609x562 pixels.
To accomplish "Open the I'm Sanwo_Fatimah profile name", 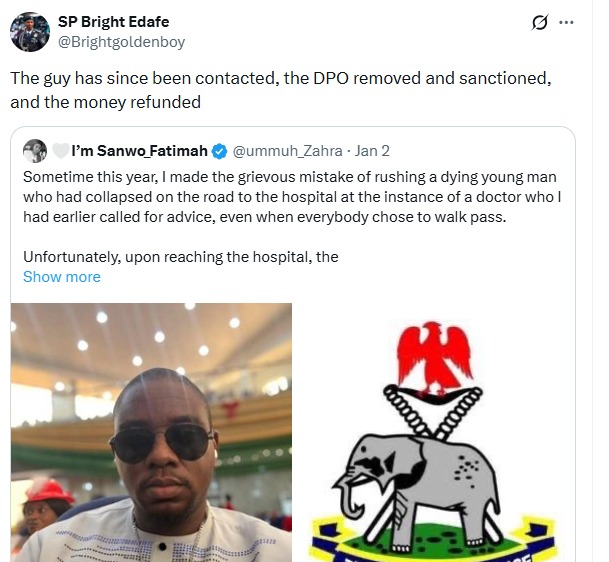I will pyautogui.click(x=138, y=152).
